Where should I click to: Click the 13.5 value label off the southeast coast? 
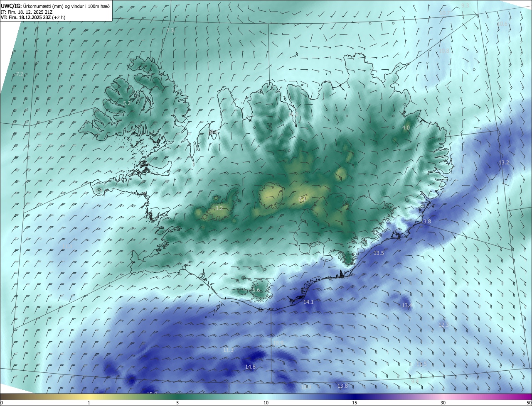click(379, 253)
